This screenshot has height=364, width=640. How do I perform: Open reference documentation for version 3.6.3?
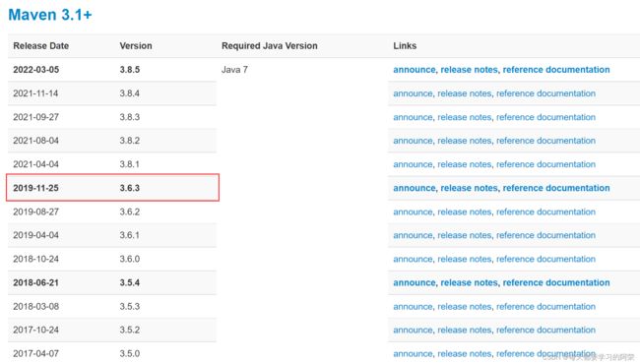pos(556,188)
